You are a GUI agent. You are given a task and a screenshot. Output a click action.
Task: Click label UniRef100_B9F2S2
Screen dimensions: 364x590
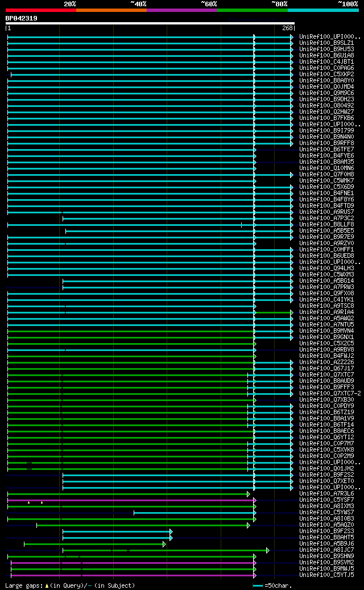(326, 475)
